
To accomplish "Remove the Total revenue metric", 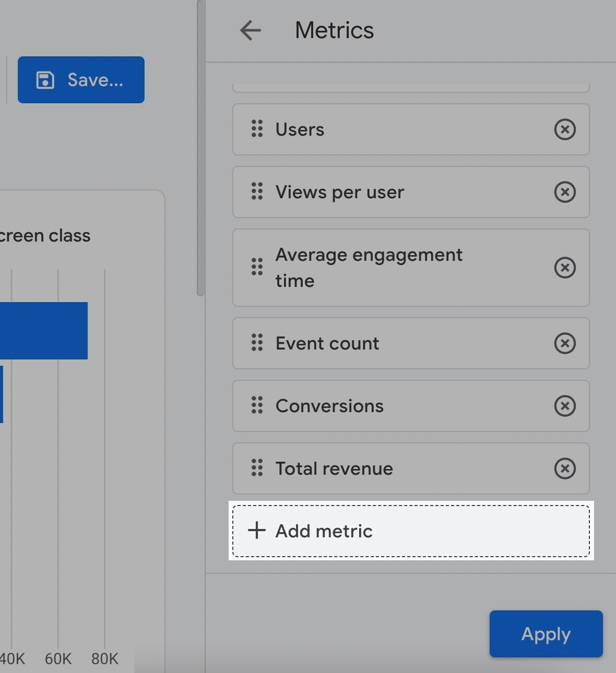I will point(565,468).
